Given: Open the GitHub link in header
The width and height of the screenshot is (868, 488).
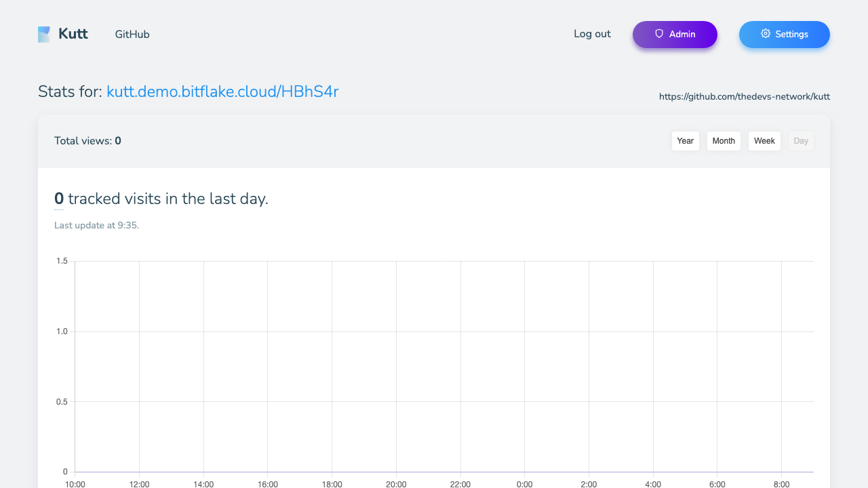Looking at the screenshot, I should point(132,34).
